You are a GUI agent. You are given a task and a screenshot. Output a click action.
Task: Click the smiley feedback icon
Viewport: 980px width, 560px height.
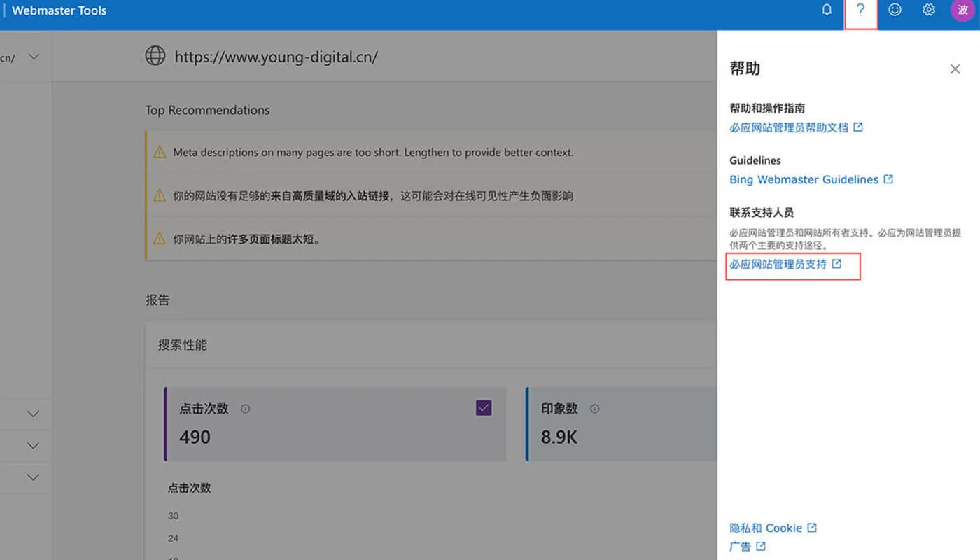[894, 10]
